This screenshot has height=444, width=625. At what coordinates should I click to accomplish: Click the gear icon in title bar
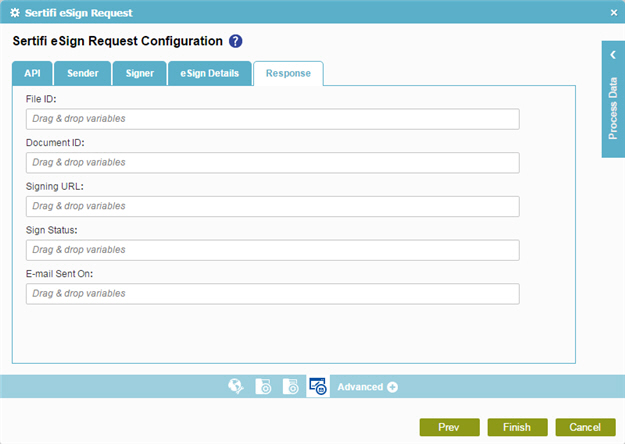click(x=15, y=13)
